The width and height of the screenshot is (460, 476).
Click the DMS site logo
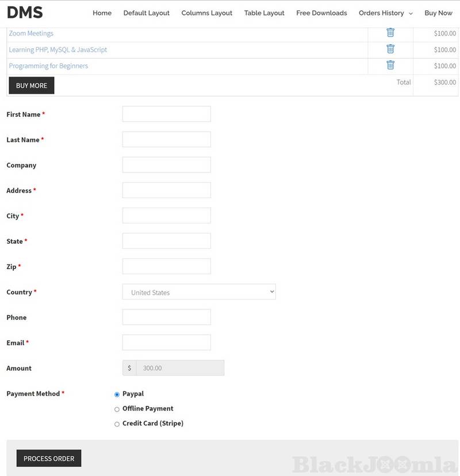point(25,13)
